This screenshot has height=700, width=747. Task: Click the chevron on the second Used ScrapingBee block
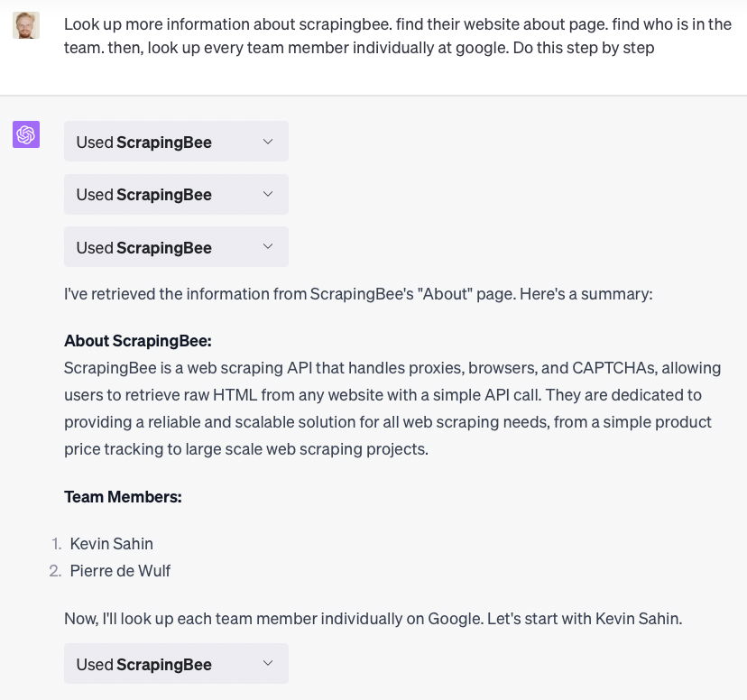tap(268, 194)
